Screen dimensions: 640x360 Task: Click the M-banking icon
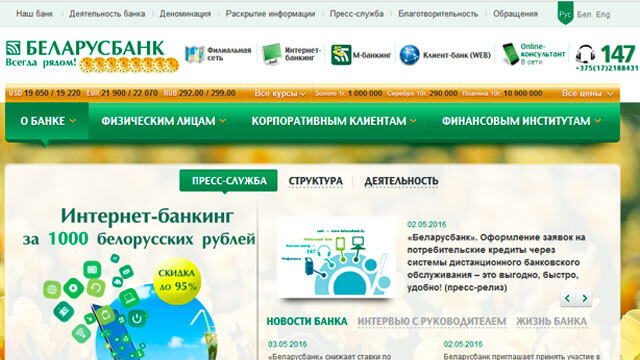click(x=341, y=55)
